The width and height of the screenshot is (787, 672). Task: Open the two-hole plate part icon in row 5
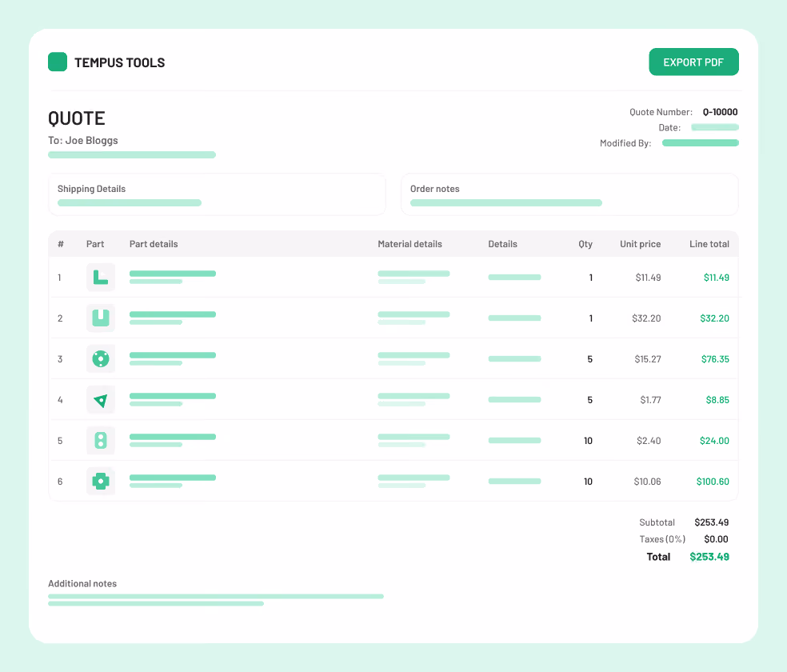pyautogui.click(x=101, y=440)
